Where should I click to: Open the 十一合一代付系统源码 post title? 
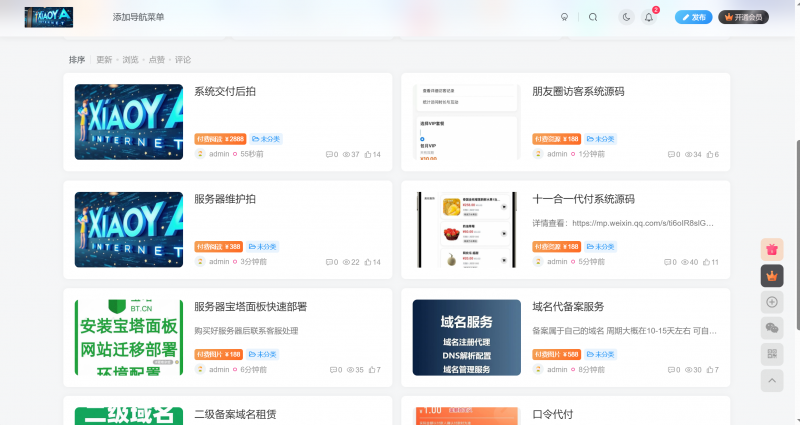point(583,199)
